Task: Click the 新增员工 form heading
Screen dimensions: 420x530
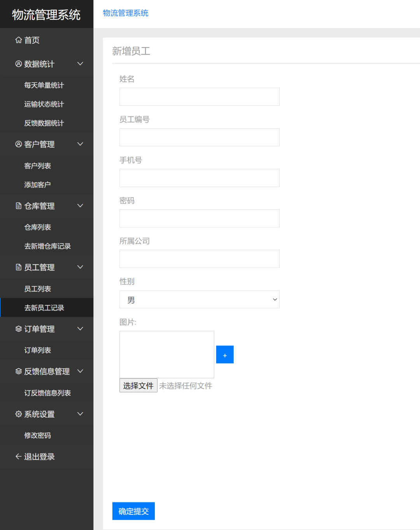Action: coord(131,51)
